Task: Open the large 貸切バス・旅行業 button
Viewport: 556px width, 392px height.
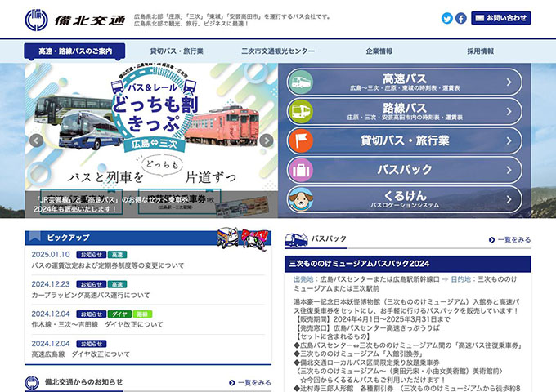Action: coord(404,141)
